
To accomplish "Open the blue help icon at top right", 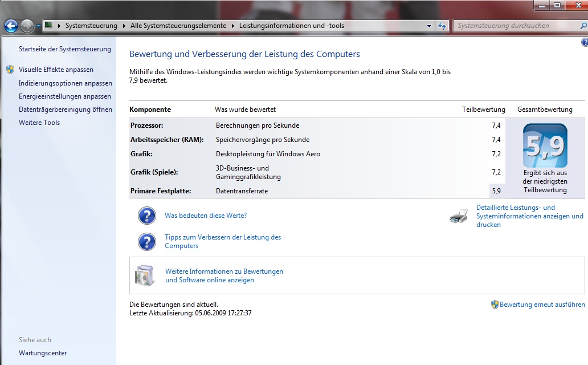I will pyautogui.click(x=585, y=42).
